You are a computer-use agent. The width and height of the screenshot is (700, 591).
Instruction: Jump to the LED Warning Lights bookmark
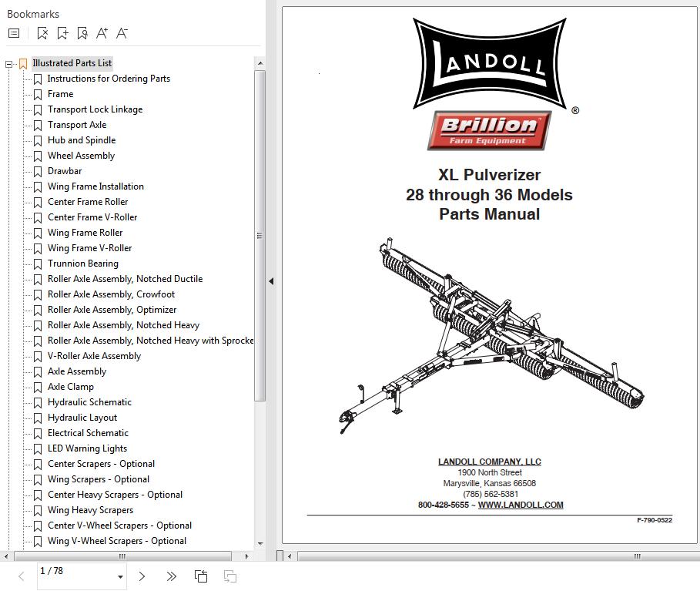[x=87, y=448]
